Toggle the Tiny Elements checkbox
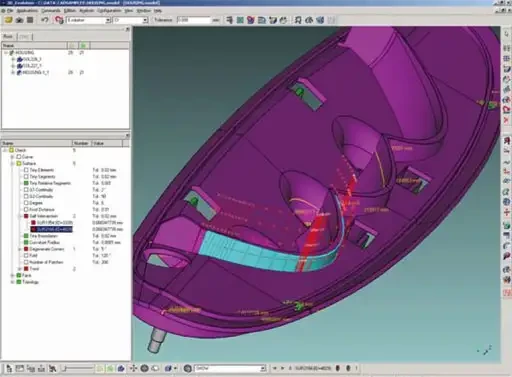 tap(26, 170)
